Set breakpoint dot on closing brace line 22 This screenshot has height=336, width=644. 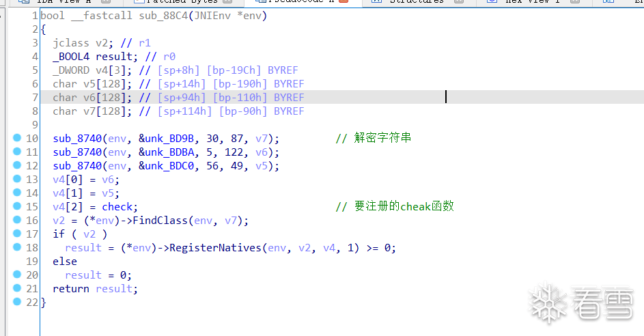(x=17, y=301)
